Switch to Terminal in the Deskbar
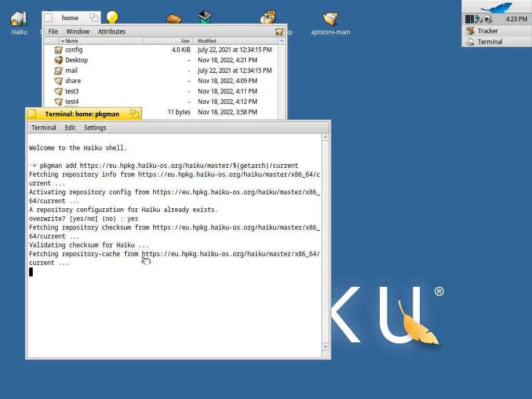Viewport: 532px width, 399px height. (x=497, y=42)
